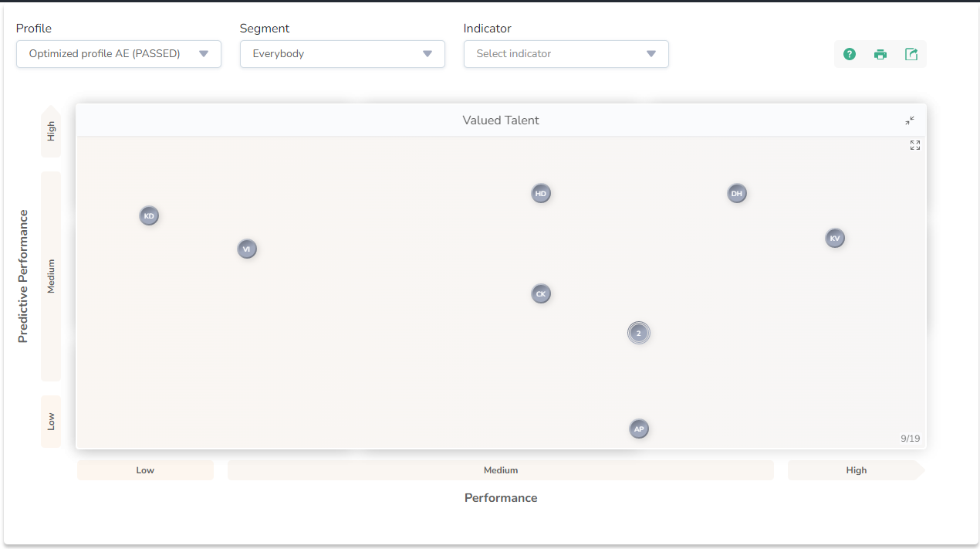980x549 pixels.
Task: Open the KV person marker
Action: pos(835,239)
